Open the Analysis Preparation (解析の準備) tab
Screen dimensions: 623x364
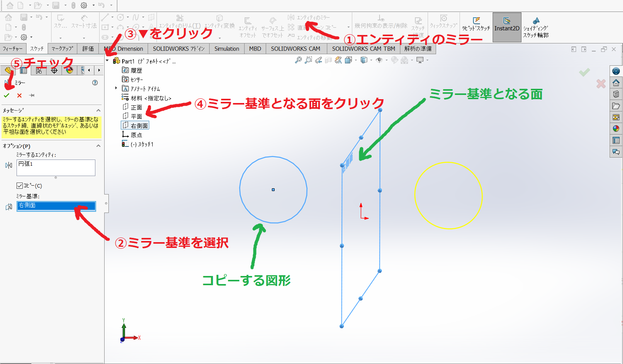pos(418,49)
